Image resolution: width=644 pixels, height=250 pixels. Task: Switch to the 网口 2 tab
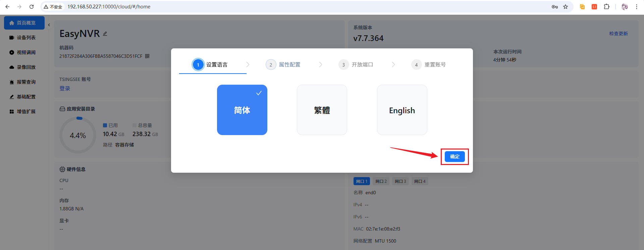(381, 181)
